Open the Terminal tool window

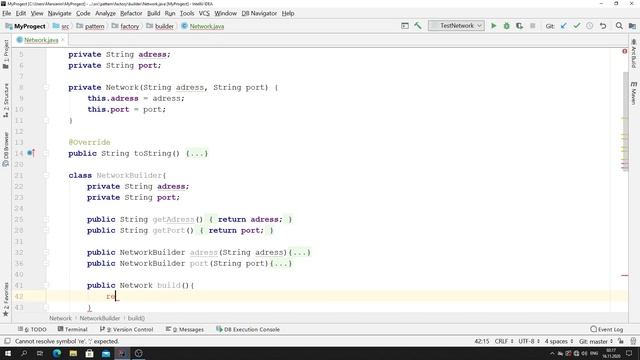click(x=73, y=329)
